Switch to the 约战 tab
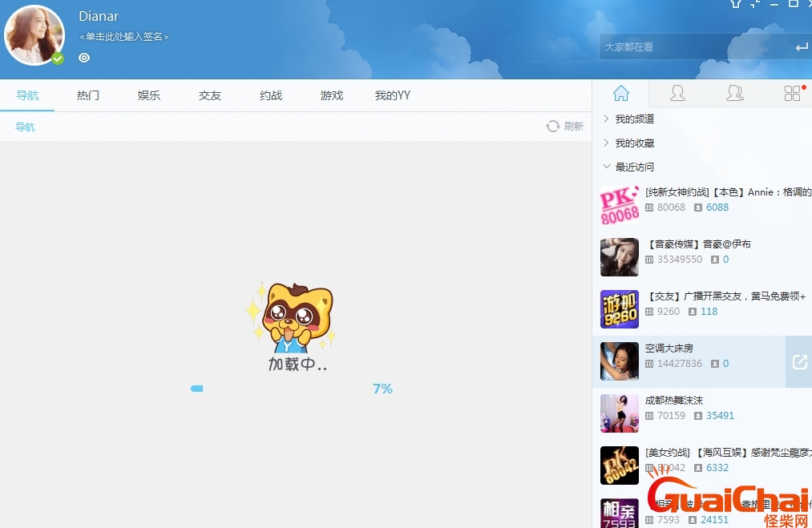This screenshot has height=528, width=812. click(x=271, y=95)
